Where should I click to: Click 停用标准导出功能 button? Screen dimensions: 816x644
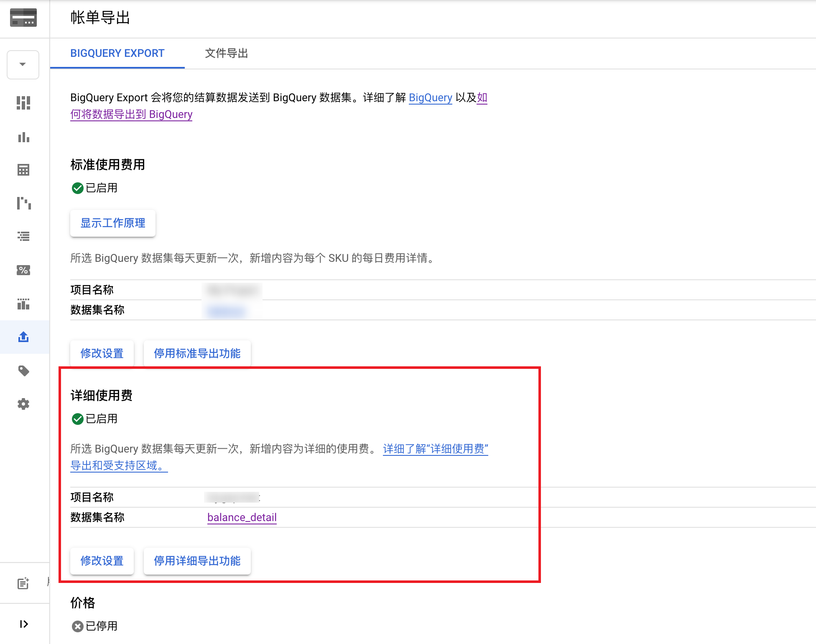pos(197,353)
